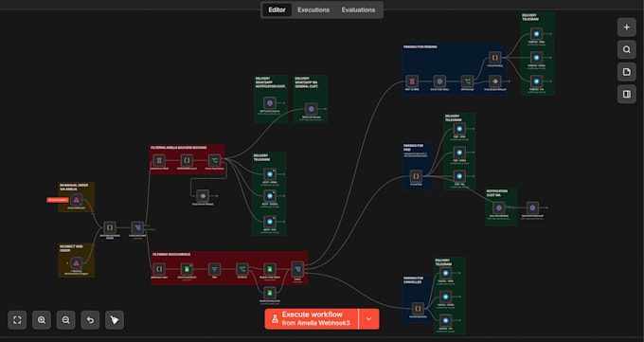Select code node in Filtering Amelia Backend Booking
644x342 pixels.
pyautogui.click(x=187, y=160)
